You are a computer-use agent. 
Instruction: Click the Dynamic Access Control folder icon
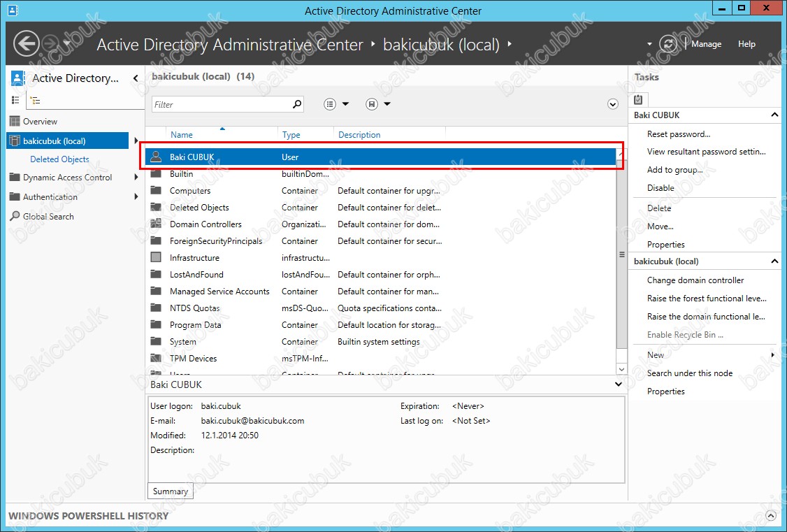click(x=15, y=177)
